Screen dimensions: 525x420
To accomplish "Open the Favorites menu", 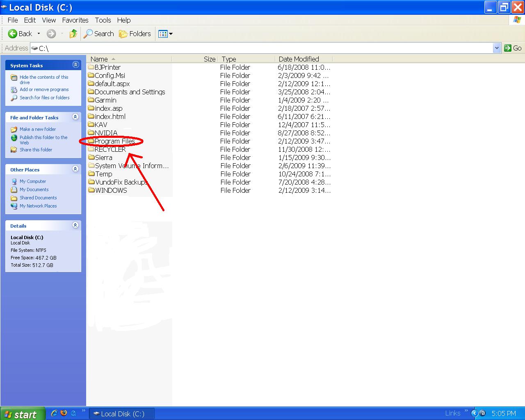I will click(x=75, y=20).
